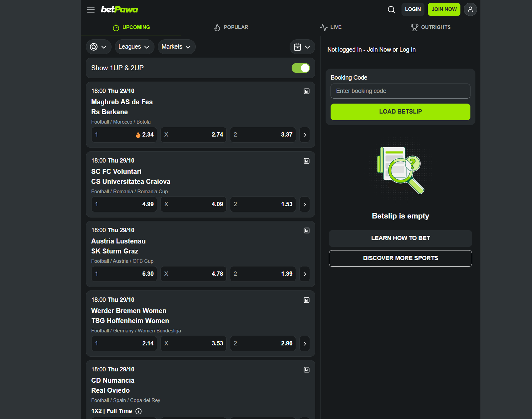Click the betPawa logo
532x419 pixels.
[119, 10]
